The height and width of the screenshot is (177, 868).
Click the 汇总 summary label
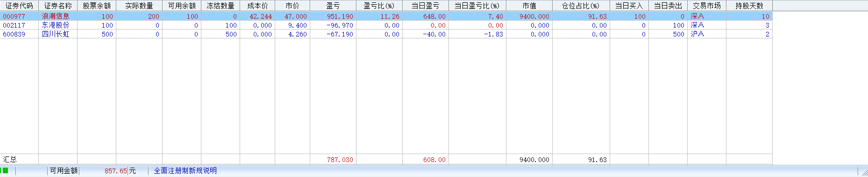click(10, 159)
